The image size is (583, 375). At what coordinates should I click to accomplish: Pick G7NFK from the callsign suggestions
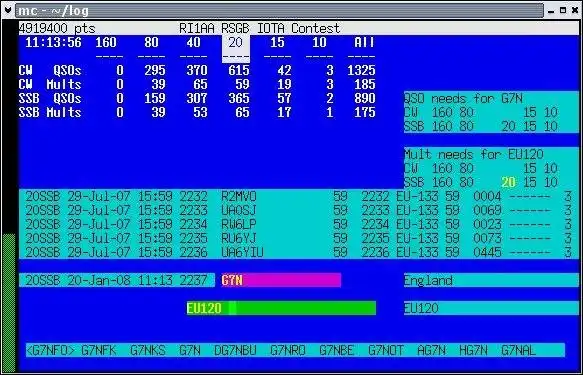tap(99, 350)
